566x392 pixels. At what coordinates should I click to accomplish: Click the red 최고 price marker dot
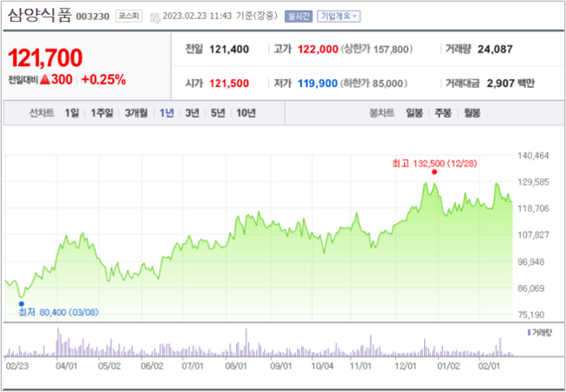[435, 172]
